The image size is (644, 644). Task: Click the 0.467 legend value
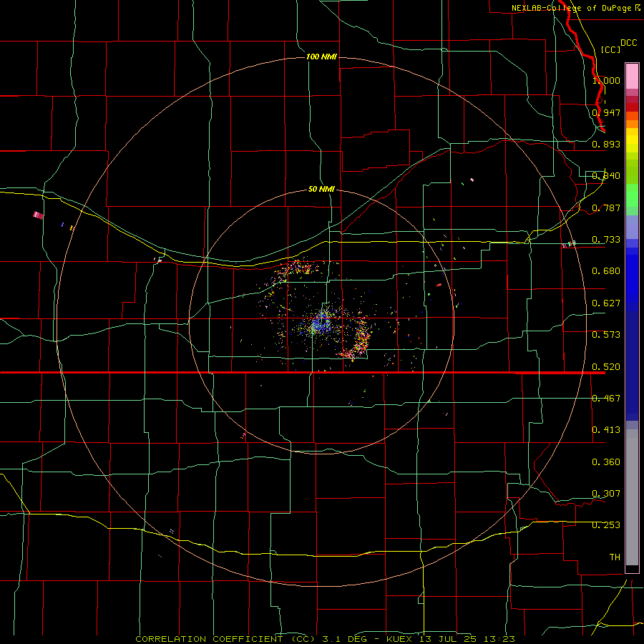coord(606,399)
